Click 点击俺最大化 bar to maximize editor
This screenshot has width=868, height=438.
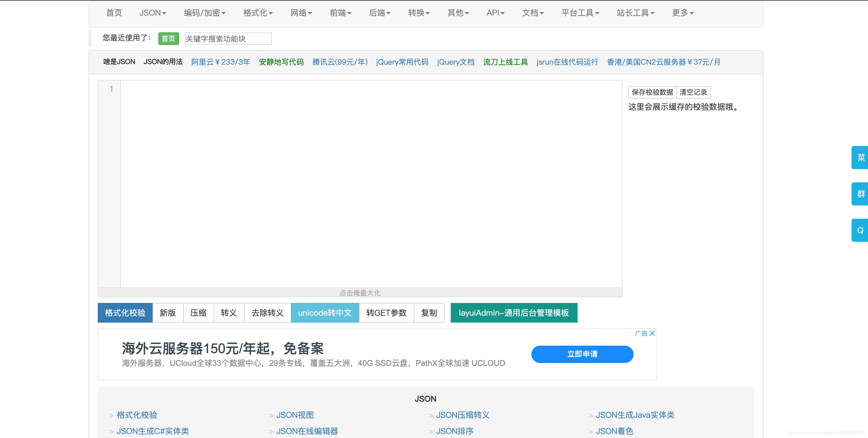point(360,293)
